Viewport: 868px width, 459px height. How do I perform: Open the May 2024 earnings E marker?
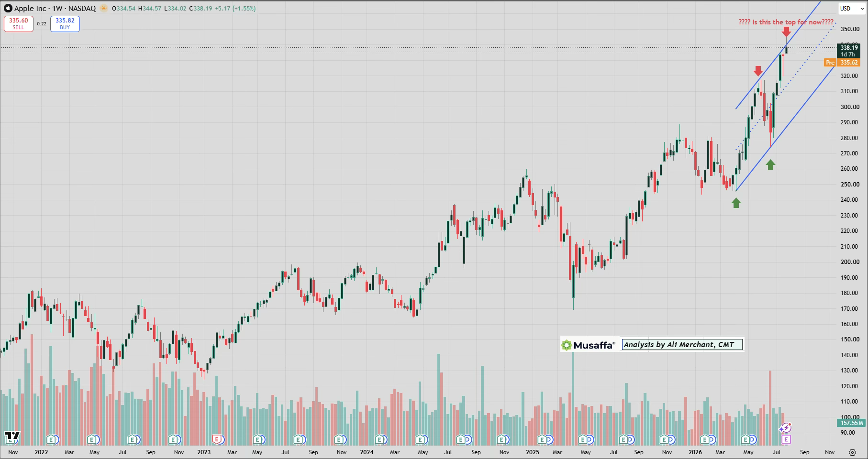[420, 439]
